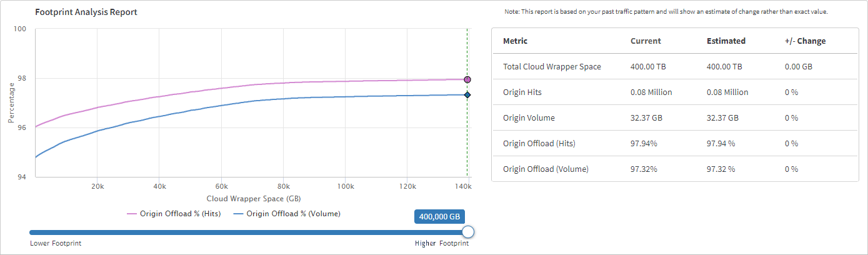Viewport: 868px width, 255px height.
Task: Click the pink line swatch in the legend
Action: [x=132, y=214]
